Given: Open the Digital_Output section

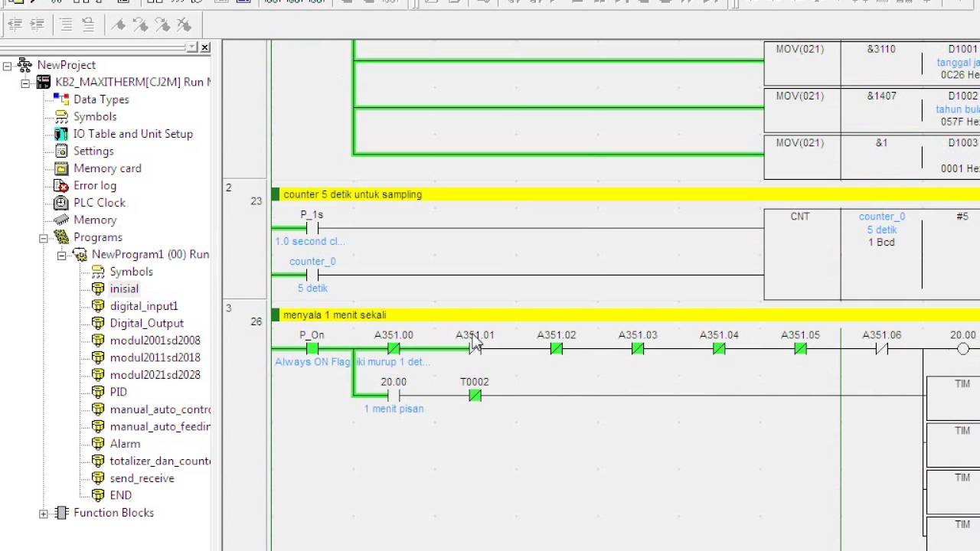Looking at the screenshot, I should 146,323.
